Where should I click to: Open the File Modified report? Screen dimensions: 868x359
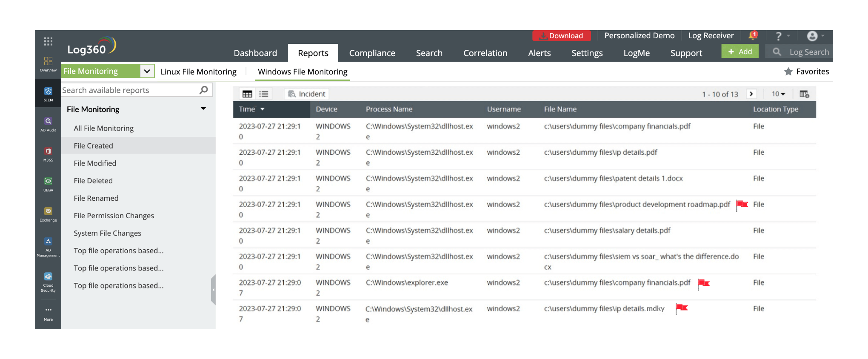(95, 163)
